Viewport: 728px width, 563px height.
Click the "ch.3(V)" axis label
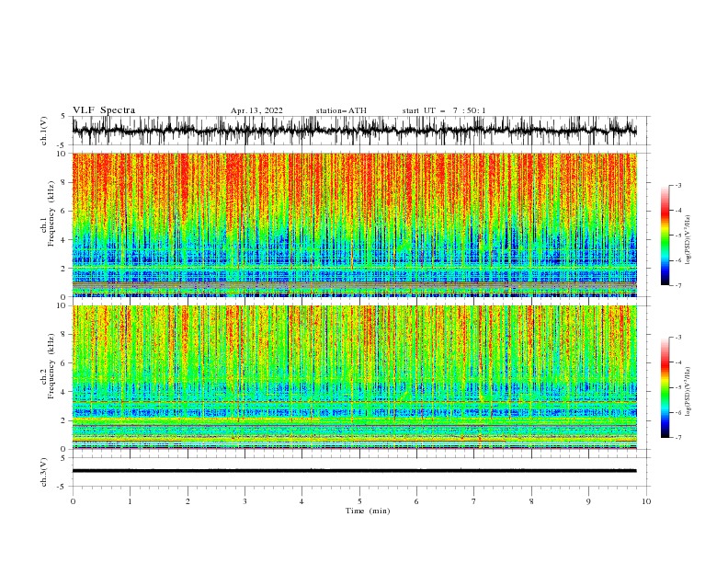click(44, 472)
